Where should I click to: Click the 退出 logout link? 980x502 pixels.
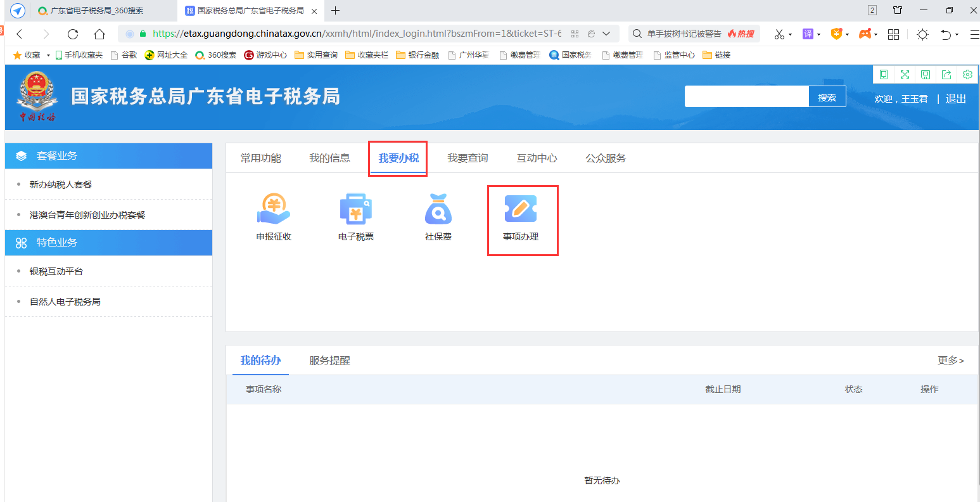coord(955,99)
